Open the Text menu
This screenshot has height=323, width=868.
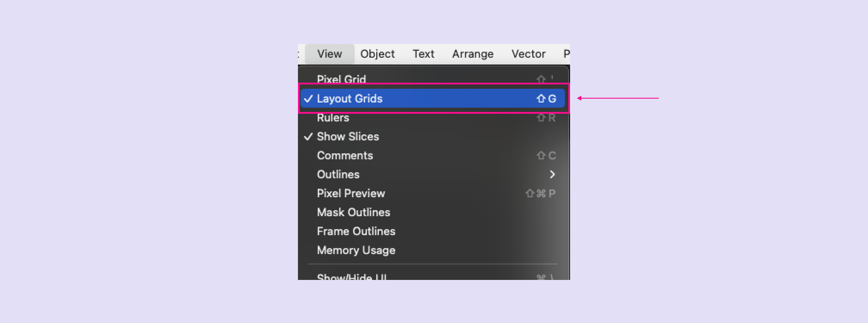tap(424, 54)
